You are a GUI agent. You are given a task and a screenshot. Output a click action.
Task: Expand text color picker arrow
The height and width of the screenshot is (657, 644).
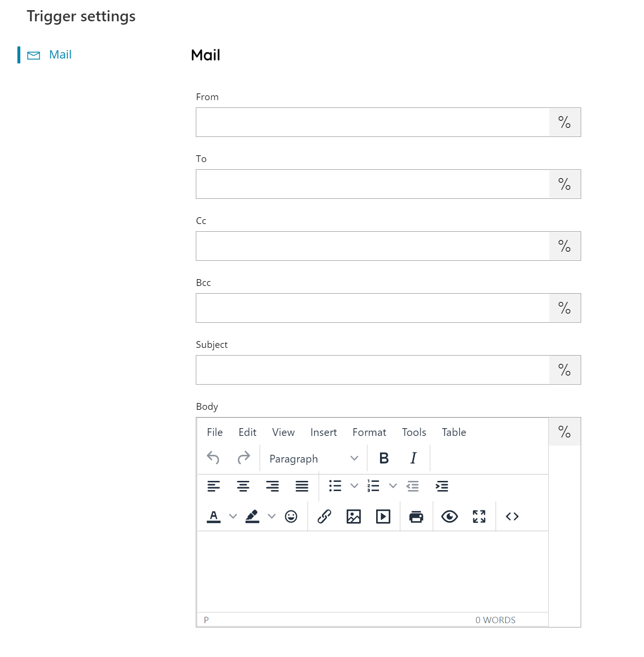(x=233, y=516)
